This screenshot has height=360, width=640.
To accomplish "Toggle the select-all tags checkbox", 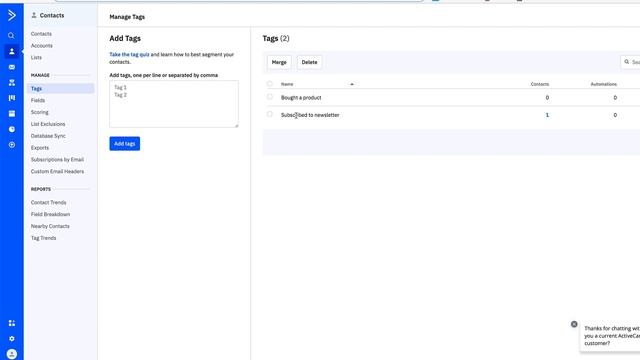I will click(x=269, y=84).
